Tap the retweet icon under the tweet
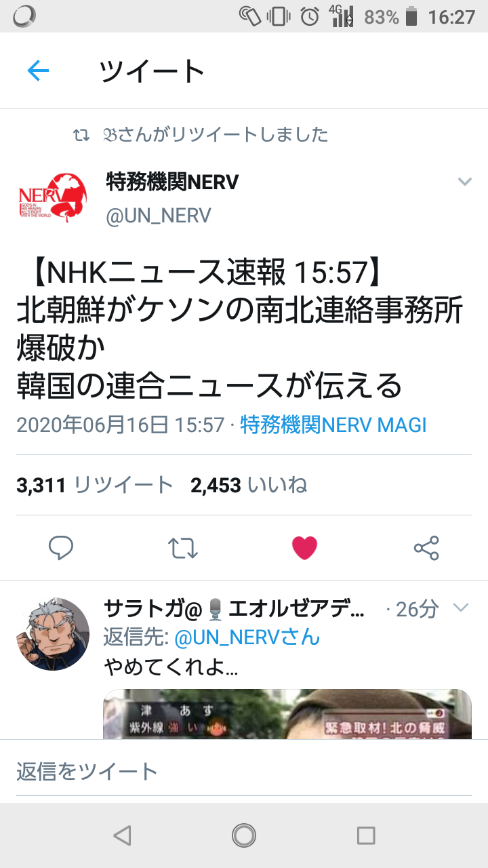This screenshot has height=868, width=488. click(183, 548)
